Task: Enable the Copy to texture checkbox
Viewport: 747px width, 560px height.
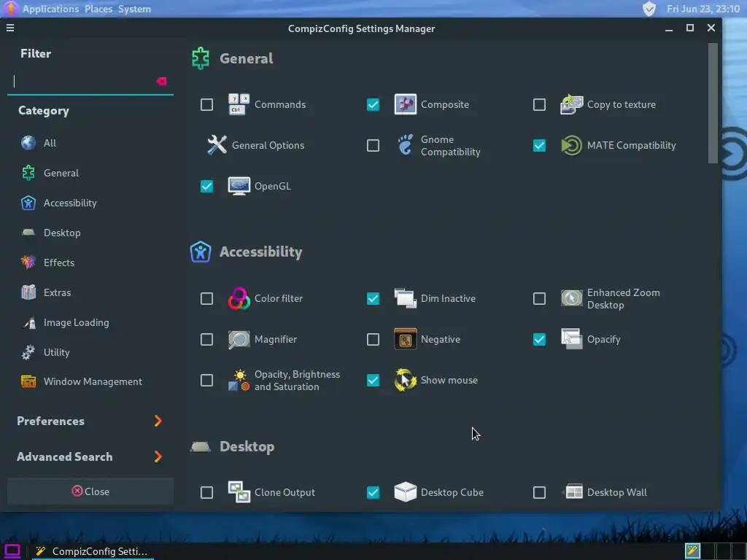Action: pyautogui.click(x=539, y=104)
